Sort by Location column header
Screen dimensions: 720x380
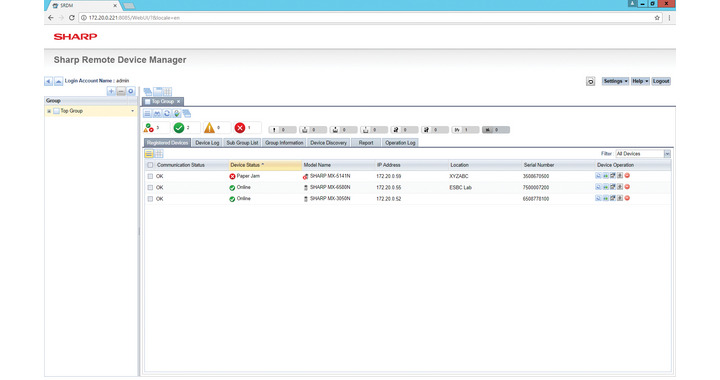click(485, 165)
